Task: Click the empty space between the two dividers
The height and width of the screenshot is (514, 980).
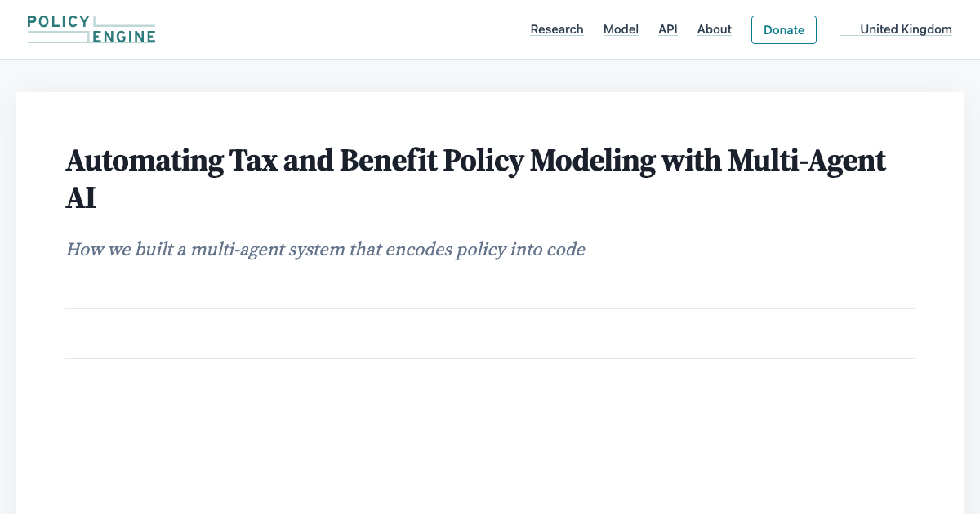Action: [x=490, y=334]
